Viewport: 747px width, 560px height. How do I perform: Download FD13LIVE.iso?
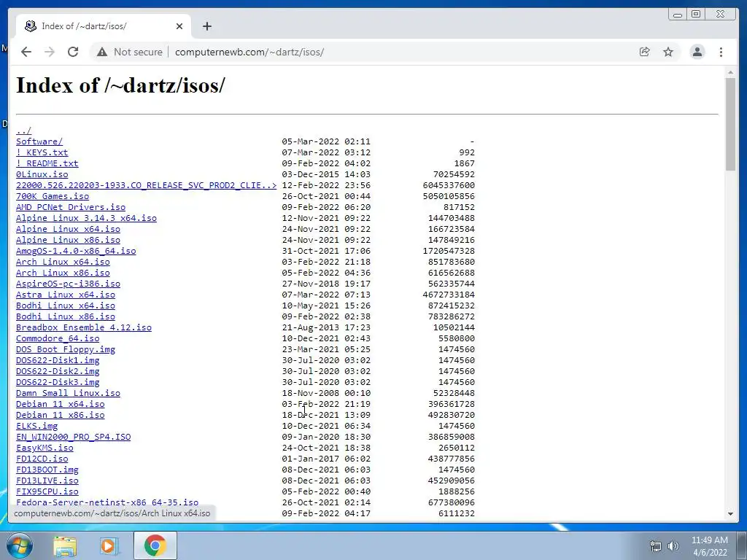[x=47, y=481]
